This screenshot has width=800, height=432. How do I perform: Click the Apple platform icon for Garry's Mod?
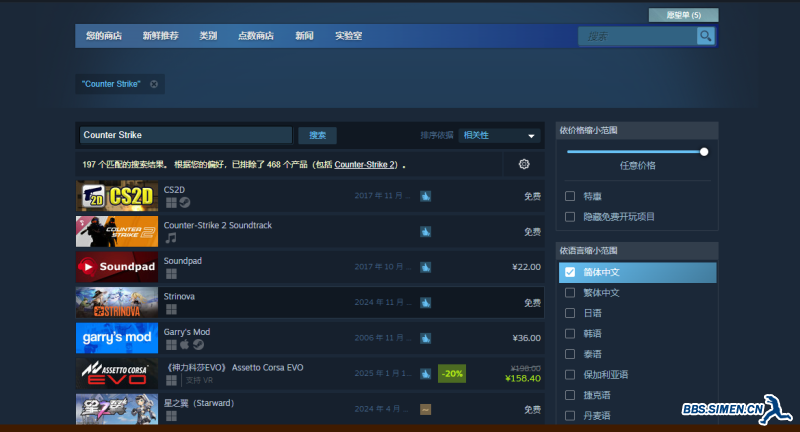[184, 344]
